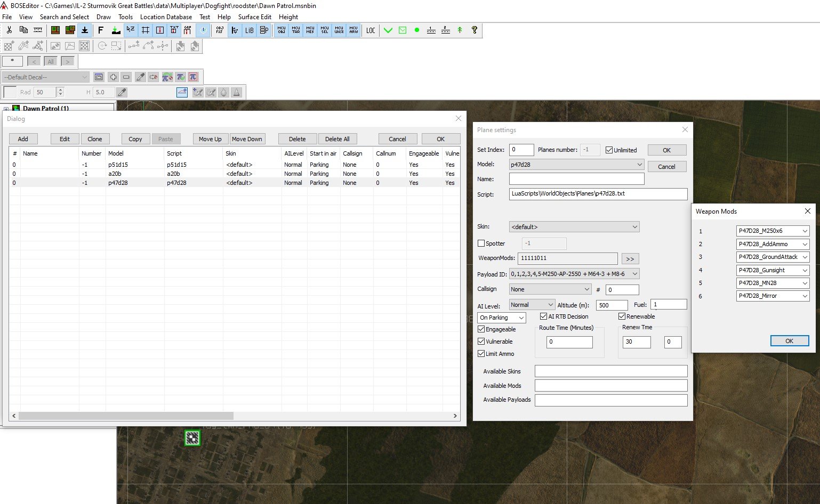Toggle the Limit Ammo checkbox

481,354
